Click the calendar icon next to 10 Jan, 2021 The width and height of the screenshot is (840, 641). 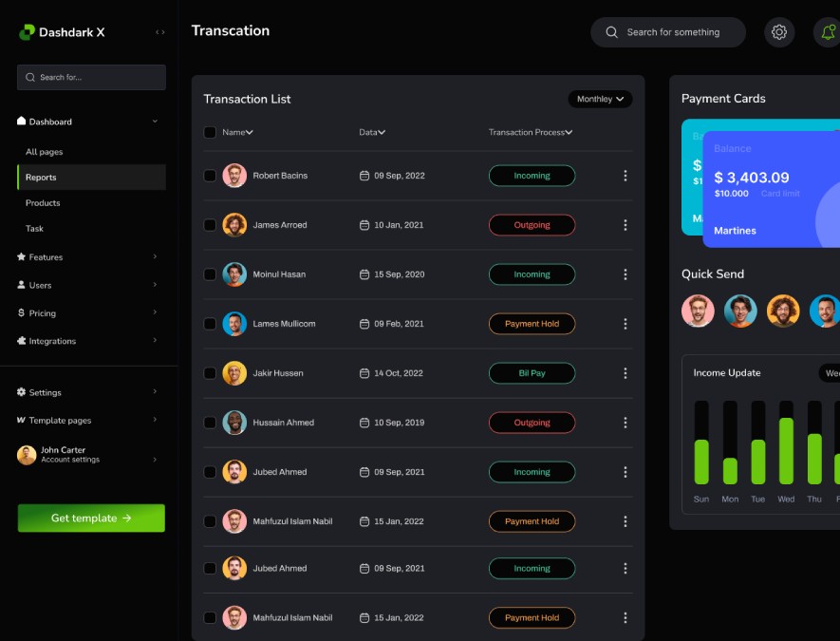click(x=364, y=225)
